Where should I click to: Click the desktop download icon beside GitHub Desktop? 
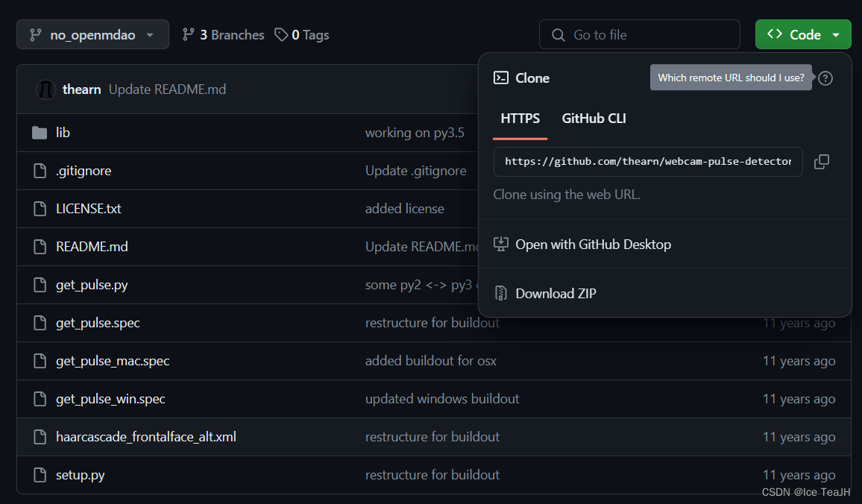pos(501,244)
